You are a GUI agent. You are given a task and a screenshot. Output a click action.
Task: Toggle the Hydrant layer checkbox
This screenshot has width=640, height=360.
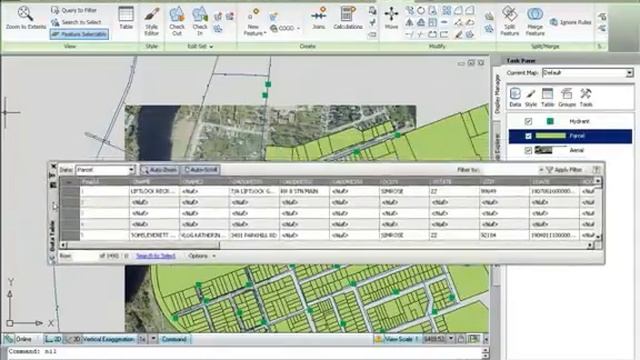pos(528,121)
